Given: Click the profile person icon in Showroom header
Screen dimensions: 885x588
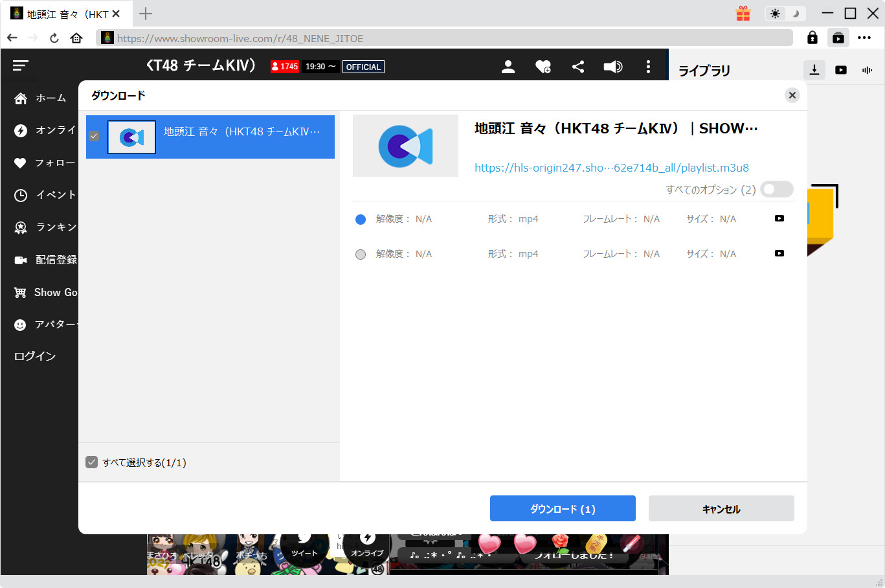Looking at the screenshot, I should [x=508, y=67].
